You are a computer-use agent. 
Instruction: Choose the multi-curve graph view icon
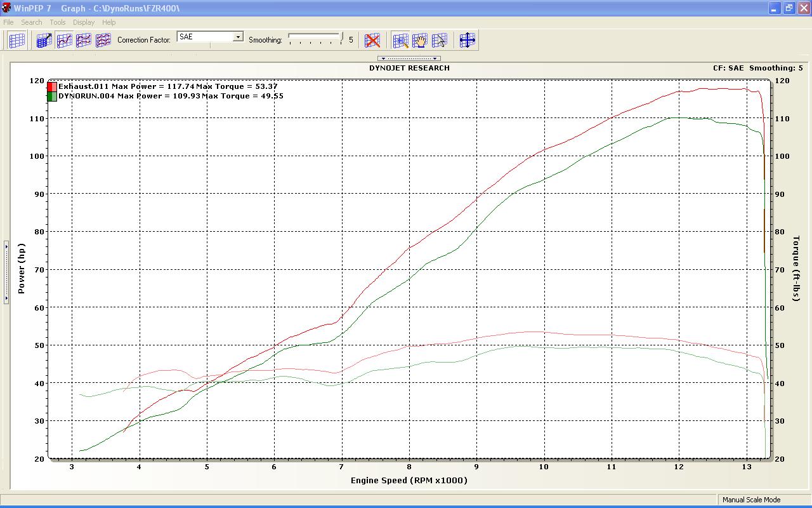click(103, 40)
